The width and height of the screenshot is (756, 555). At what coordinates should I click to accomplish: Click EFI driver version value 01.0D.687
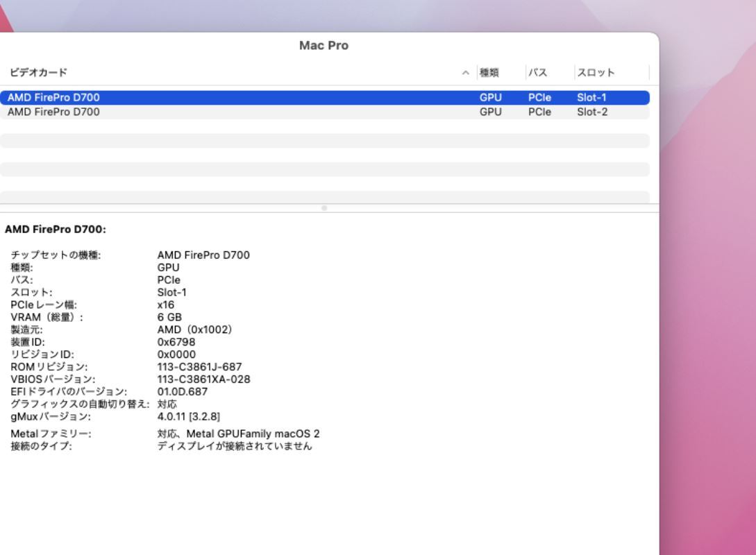[x=183, y=392]
